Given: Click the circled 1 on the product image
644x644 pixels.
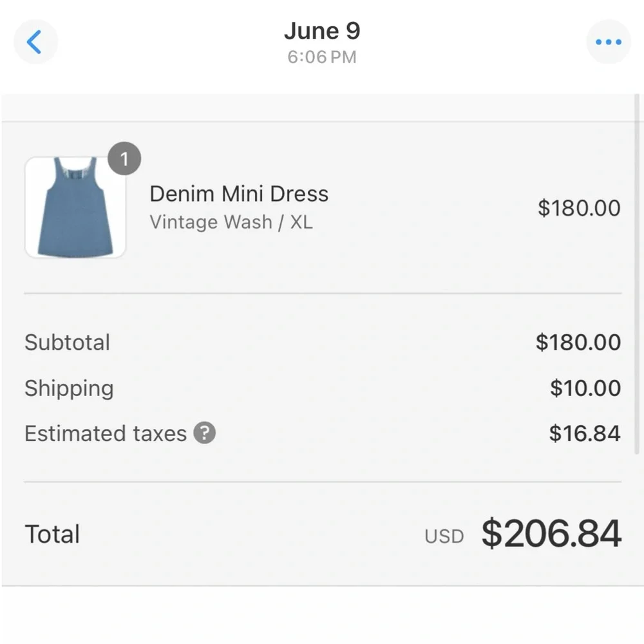Looking at the screenshot, I should point(124,158).
